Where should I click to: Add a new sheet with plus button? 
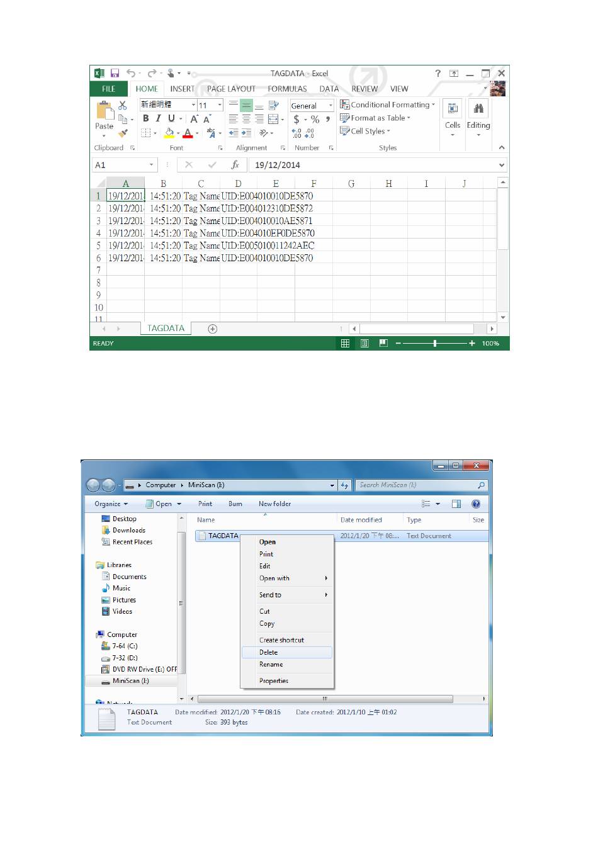(x=213, y=329)
